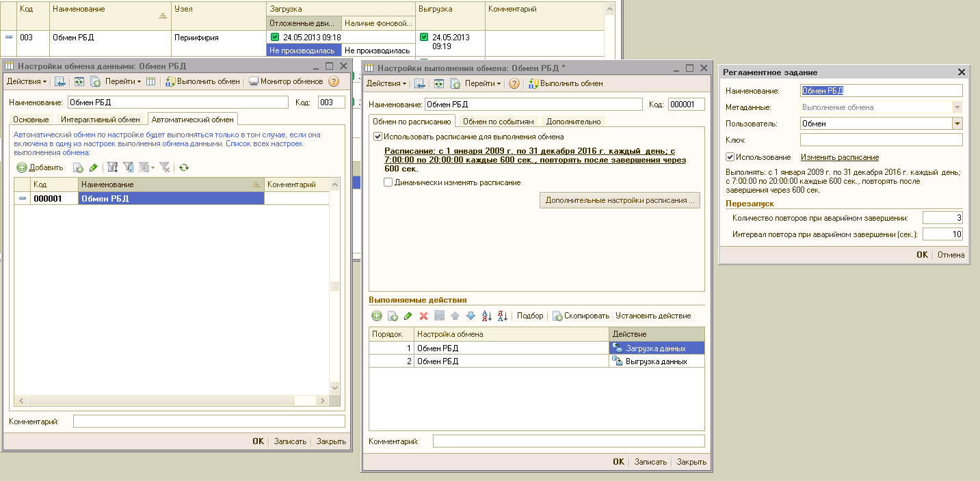Click Записать in Настройки выполнения обмена window
Viewport: 980px width, 481px height.
click(650, 462)
